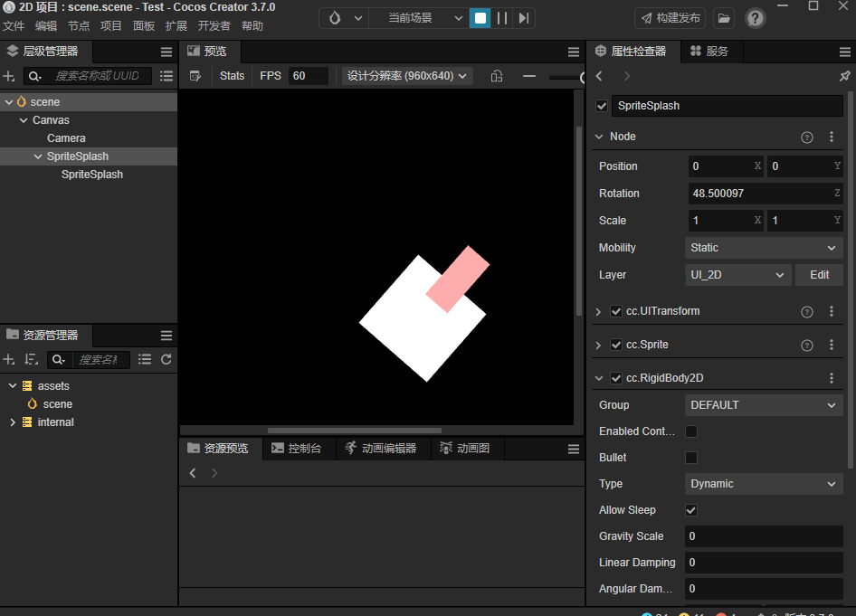Toggle the cc.Sprite component checkbox
The width and height of the screenshot is (856, 616).
point(616,345)
